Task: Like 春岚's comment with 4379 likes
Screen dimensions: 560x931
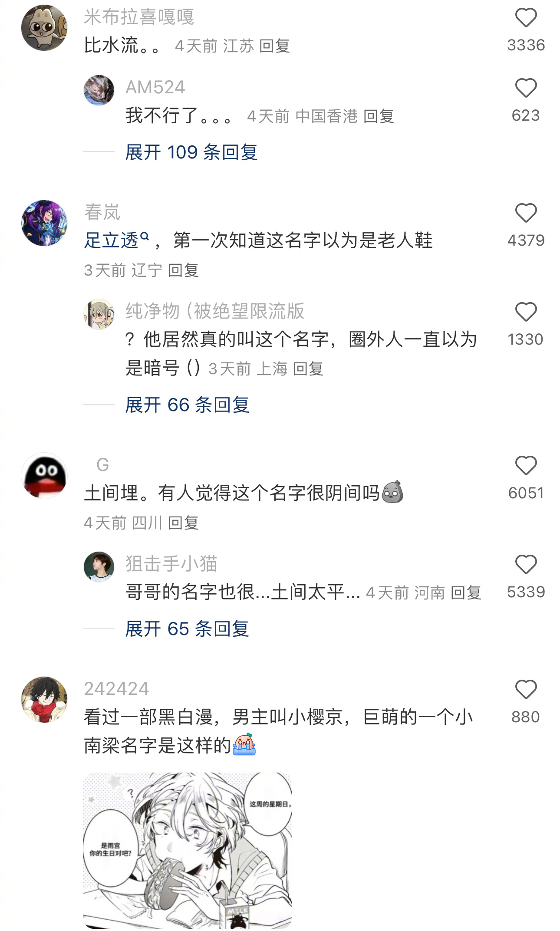Action: coord(526,213)
